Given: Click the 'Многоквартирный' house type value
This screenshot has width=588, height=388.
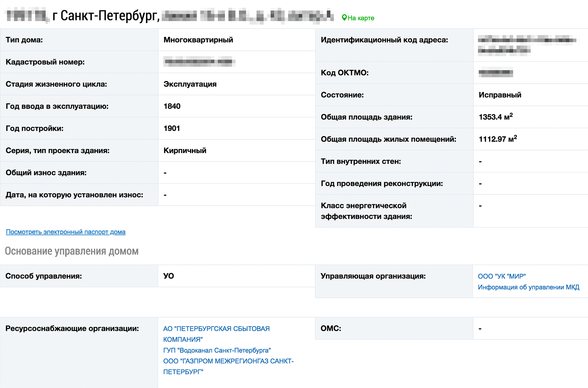Looking at the screenshot, I should (x=198, y=40).
